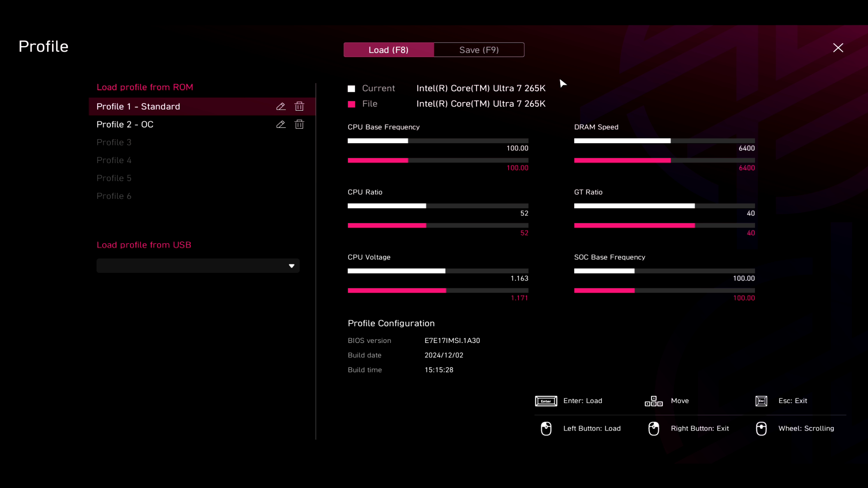This screenshot has width=868, height=488.
Task: Click the white Current legend square
Action: (x=351, y=89)
